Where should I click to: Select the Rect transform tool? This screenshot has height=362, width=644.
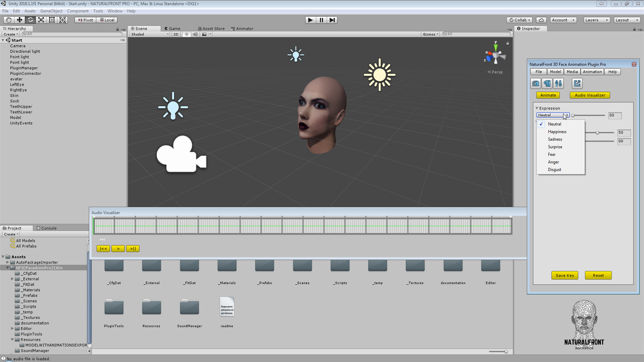tap(52, 20)
